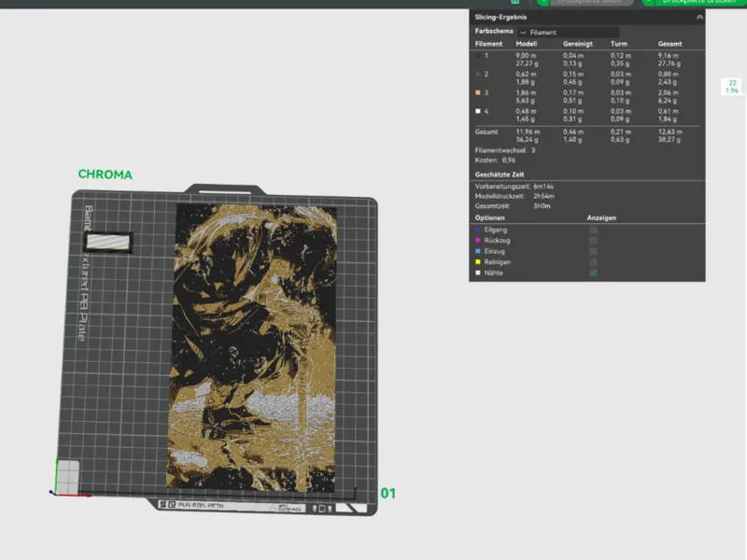The width and height of the screenshot is (747, 560).
Task: Click the '0,62 m' model value of filament 2
Action: (526, 75)
